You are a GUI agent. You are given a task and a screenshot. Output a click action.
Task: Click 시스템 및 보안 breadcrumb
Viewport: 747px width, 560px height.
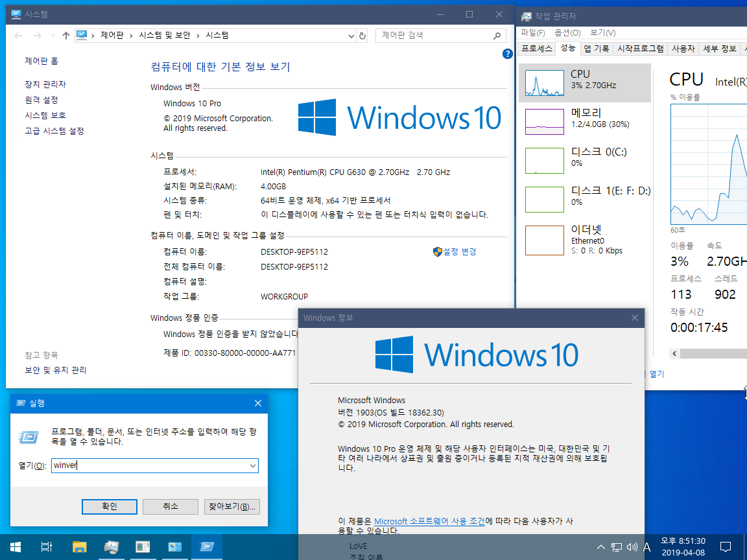(x=165, y=35)
